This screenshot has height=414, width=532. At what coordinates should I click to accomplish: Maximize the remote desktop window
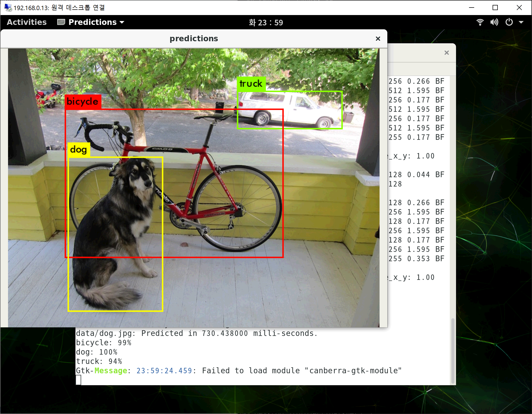point(495,8)
